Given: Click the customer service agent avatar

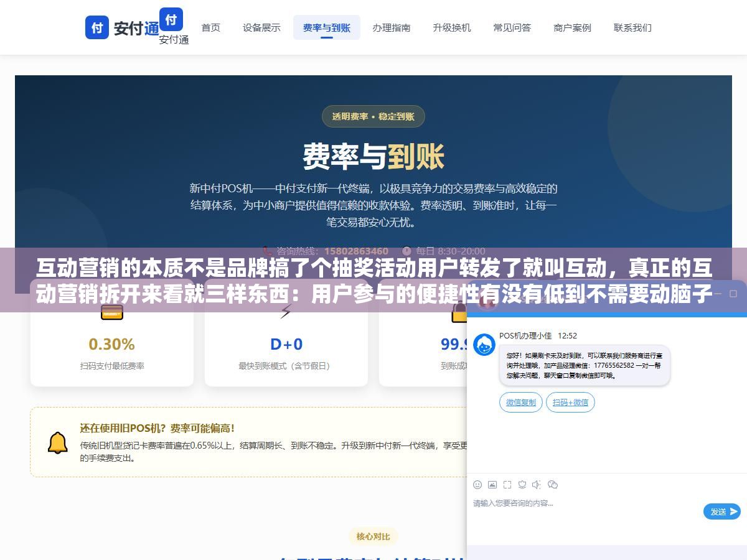Looking at the screenshot, I should tap(484, 344).
